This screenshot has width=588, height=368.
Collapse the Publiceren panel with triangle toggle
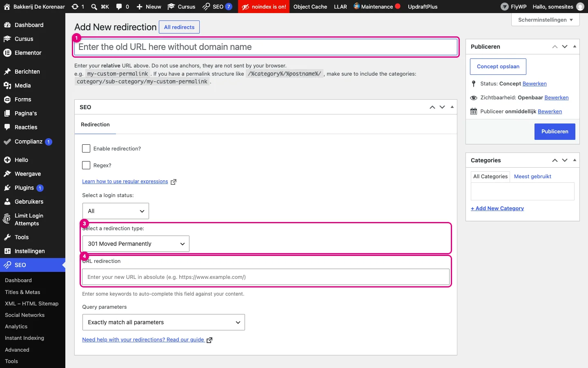[x=575, y=47]
